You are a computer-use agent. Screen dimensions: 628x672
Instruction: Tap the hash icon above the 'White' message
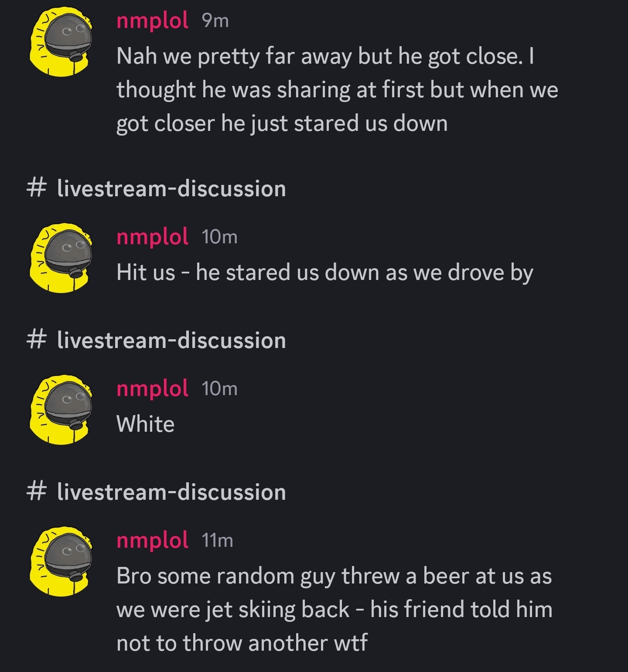[x=36, y=340]
